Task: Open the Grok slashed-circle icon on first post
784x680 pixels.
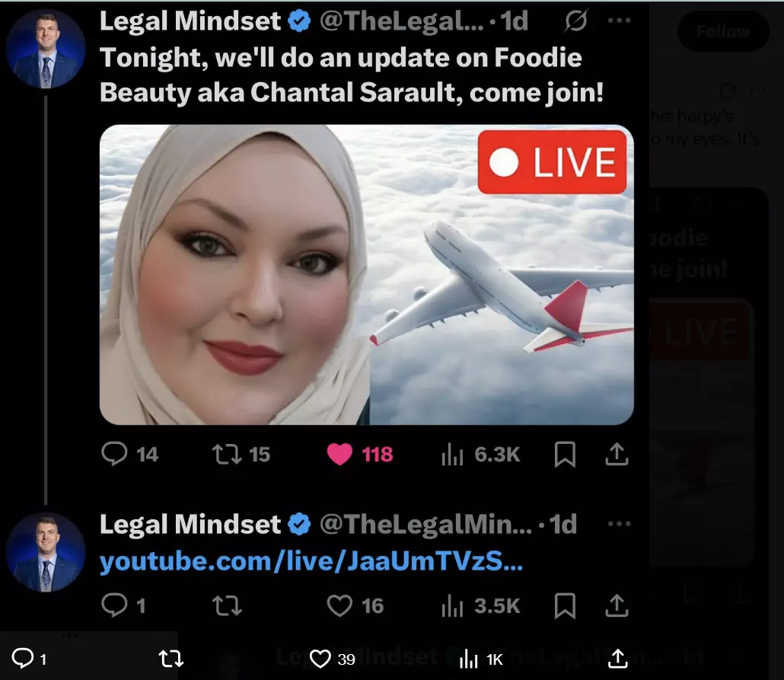Action: (576, 21)
